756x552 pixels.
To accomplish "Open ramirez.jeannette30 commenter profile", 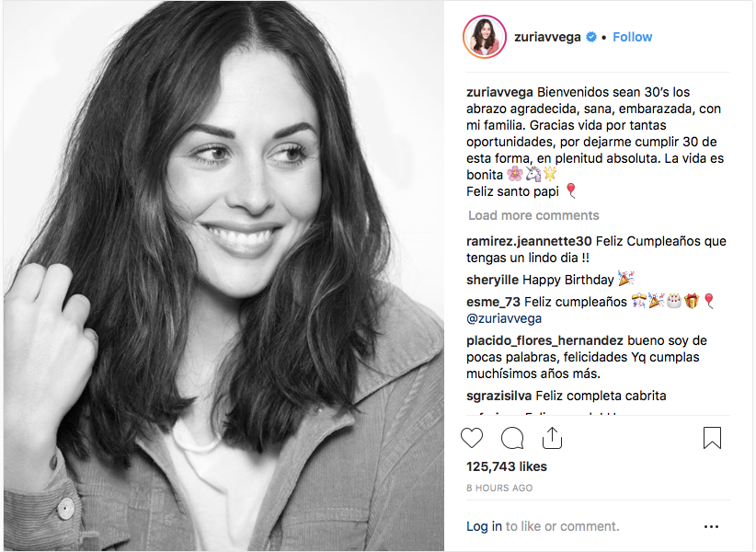I will tap(529, 241).
